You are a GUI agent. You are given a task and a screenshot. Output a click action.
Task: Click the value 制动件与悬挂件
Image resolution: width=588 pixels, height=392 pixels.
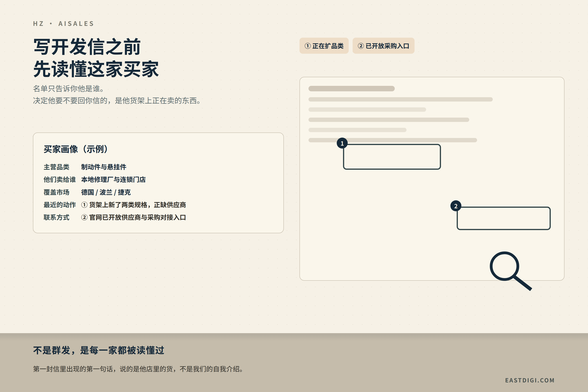(x=104, y=167)
